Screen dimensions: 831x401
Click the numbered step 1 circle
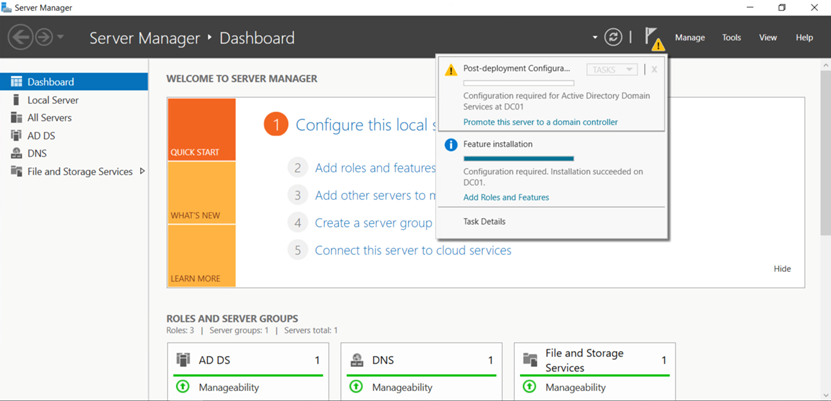tap(276, 125)
